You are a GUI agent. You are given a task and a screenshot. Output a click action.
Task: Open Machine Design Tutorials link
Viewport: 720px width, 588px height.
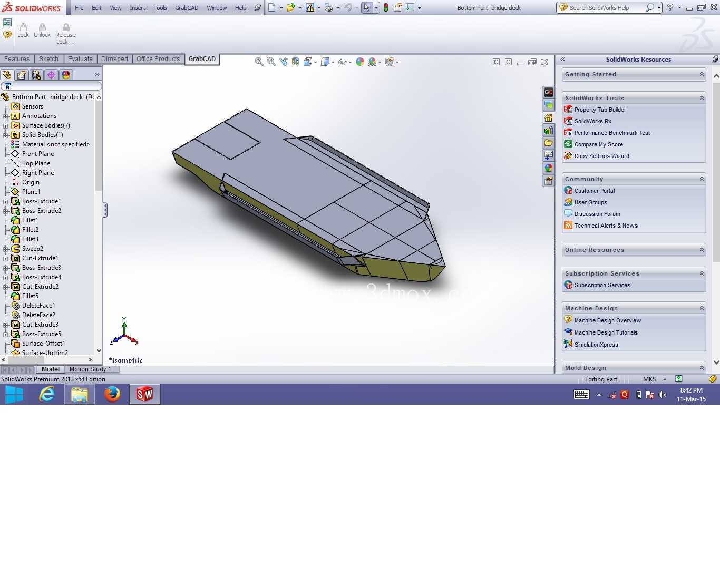point(606,332)
